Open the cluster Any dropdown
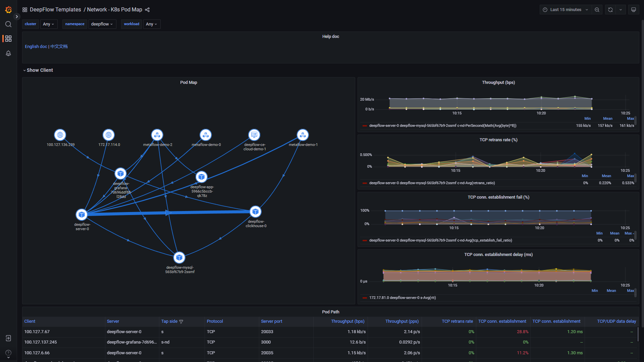This screenshot has height=362, width=644. (49, 24)
